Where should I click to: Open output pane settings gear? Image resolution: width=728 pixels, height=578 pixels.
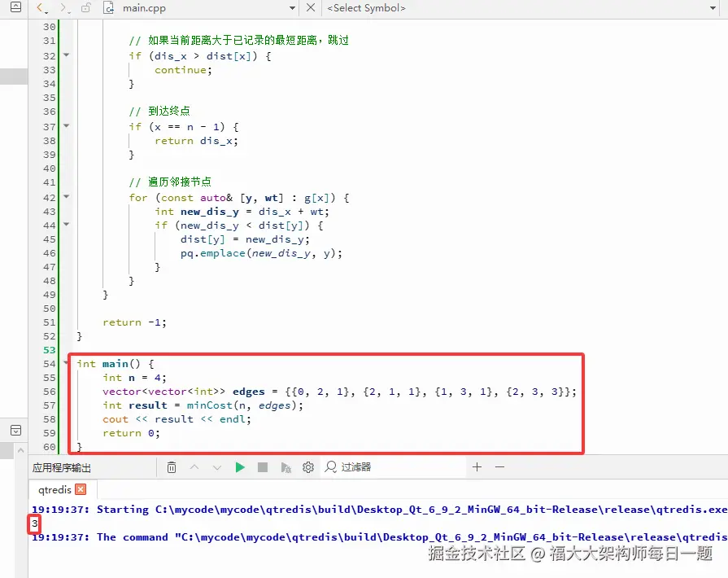point(308,467)
